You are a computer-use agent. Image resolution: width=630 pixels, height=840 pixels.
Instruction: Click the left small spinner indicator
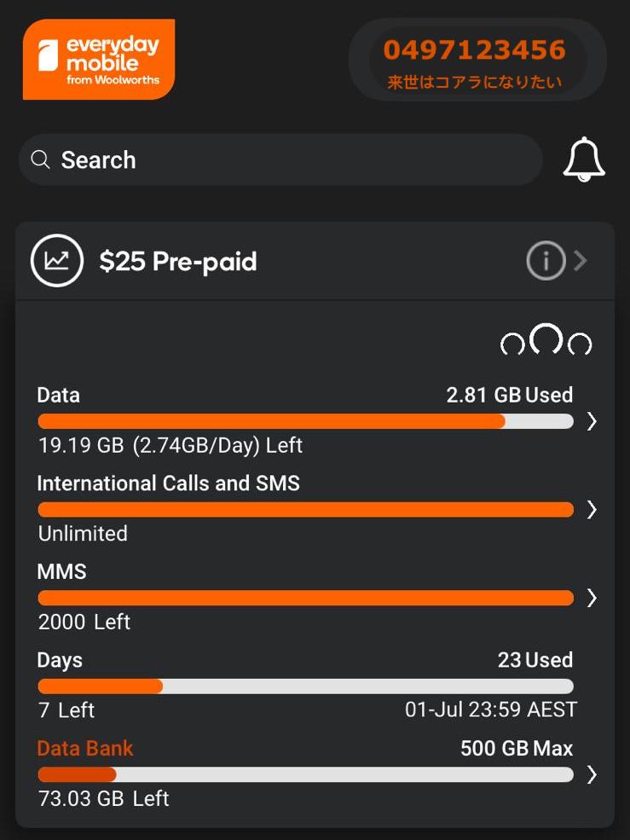pos(512,344)
